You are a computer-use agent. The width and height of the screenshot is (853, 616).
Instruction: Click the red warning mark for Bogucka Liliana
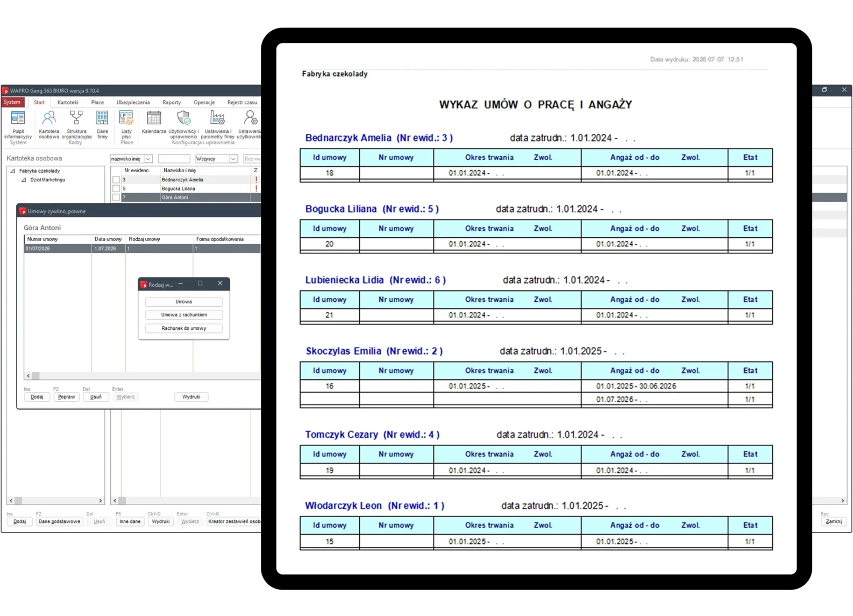click(256, 189)
